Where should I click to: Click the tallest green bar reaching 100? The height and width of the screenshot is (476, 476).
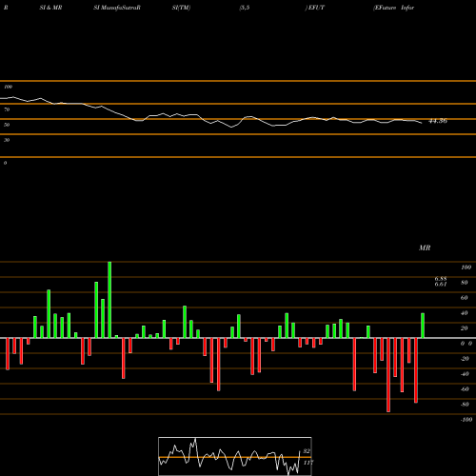(109, 300)
